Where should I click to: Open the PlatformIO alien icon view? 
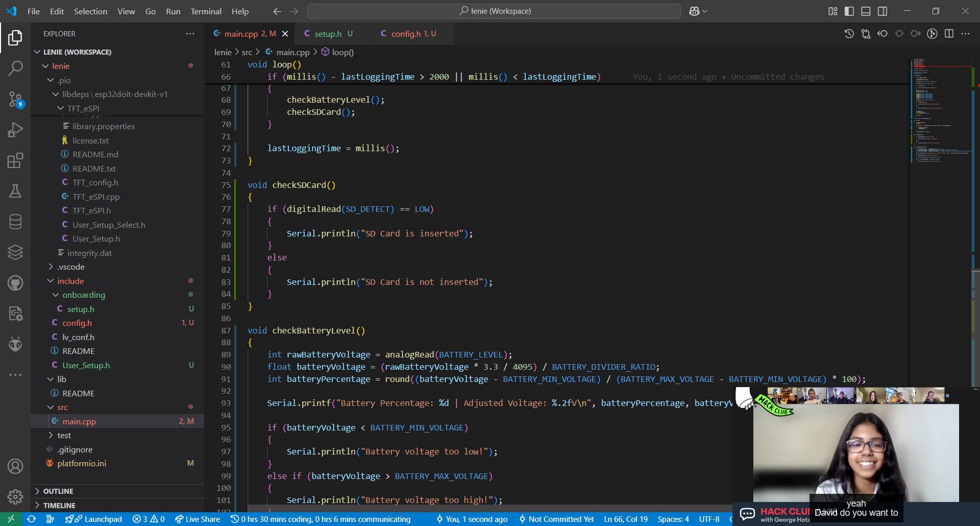(15, 344)
